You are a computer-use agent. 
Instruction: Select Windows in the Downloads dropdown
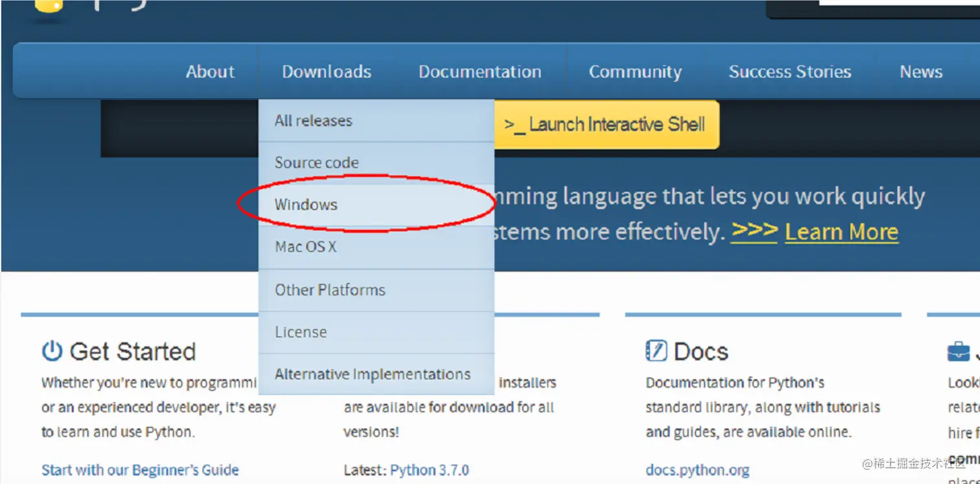click(377, 205)
